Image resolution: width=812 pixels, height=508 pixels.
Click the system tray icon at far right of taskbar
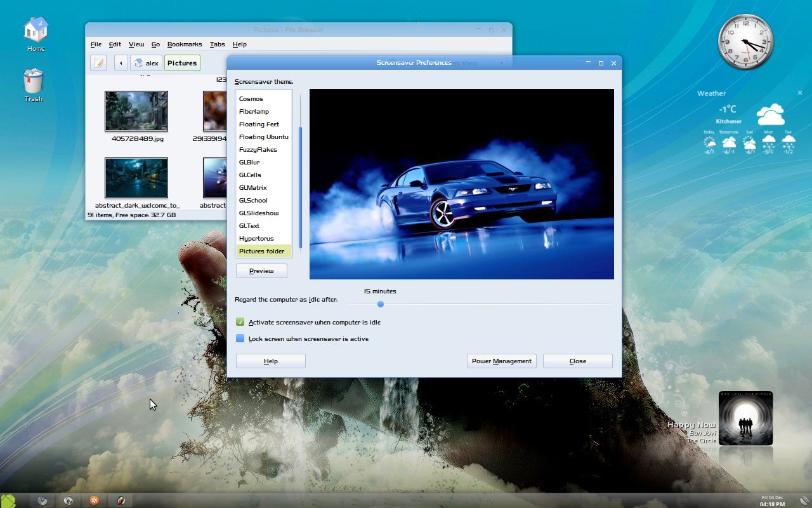(804, 500)
